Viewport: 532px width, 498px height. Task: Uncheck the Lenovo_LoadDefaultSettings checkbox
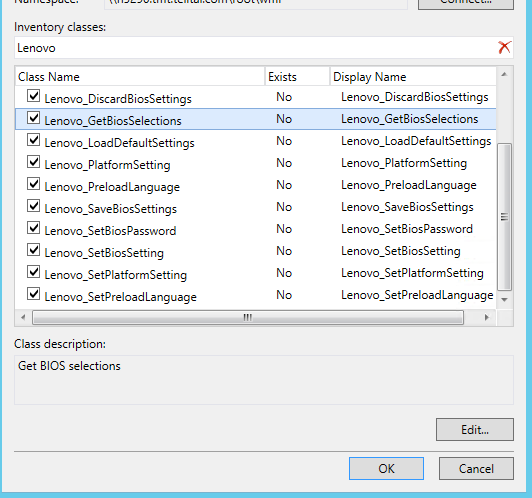click(x=34, y=140)
